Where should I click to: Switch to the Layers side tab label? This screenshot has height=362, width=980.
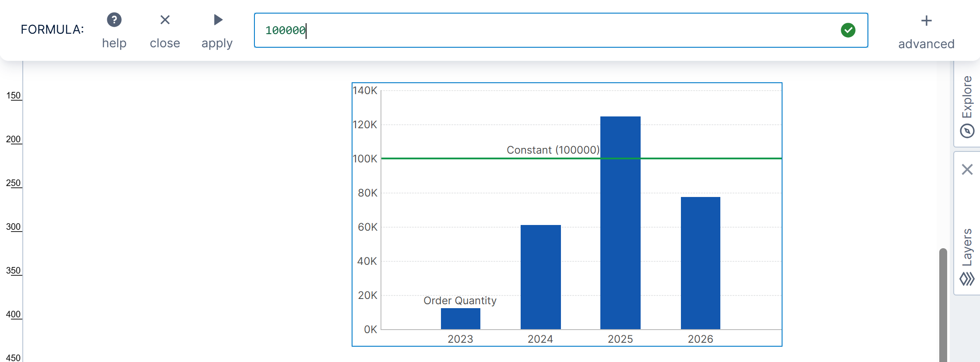click(x=967, y=247)
